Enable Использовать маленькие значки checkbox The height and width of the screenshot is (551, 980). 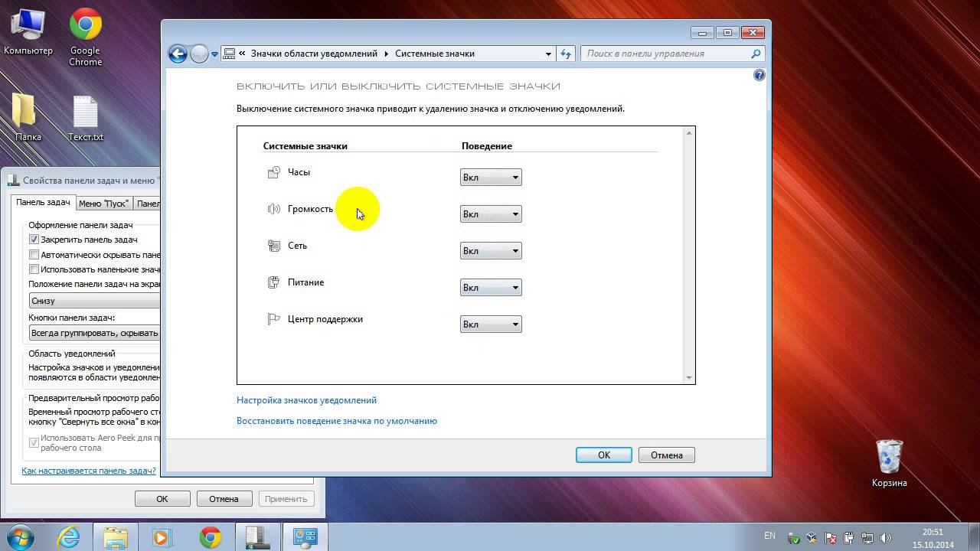[34, 269]
